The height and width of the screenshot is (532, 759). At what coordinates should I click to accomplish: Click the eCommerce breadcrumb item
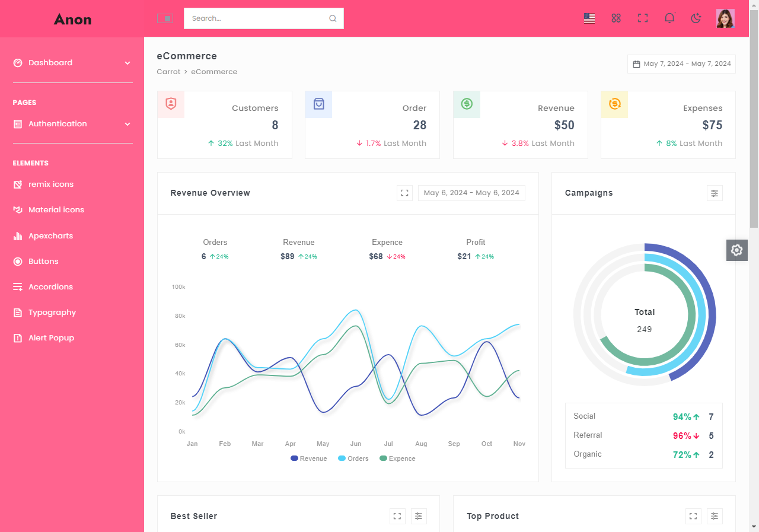pos(214,72)
